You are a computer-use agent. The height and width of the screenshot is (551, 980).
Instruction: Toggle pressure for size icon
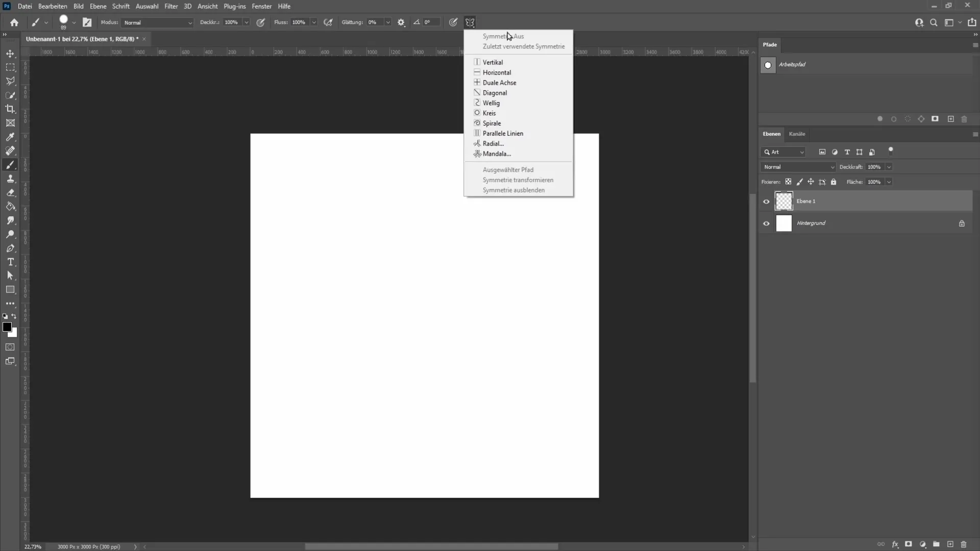[453, 22]
